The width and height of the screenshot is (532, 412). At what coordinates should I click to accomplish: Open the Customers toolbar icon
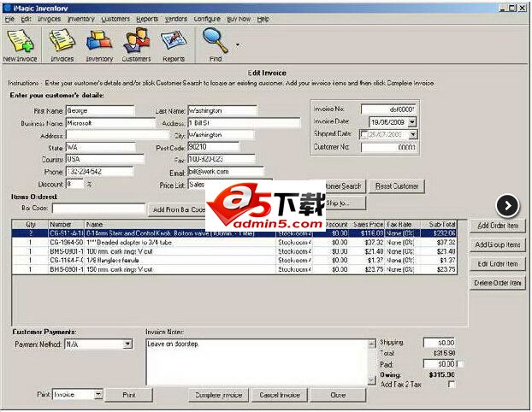coord(136,45)
